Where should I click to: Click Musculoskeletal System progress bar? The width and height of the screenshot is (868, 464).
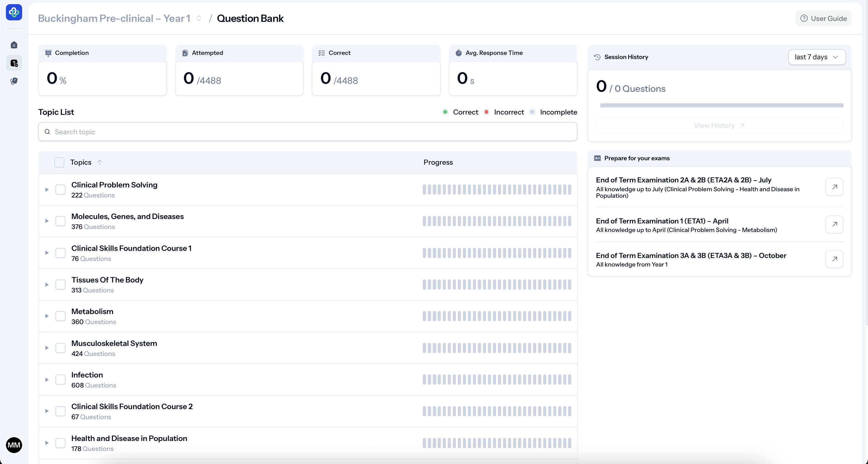(x=497, y=348)
